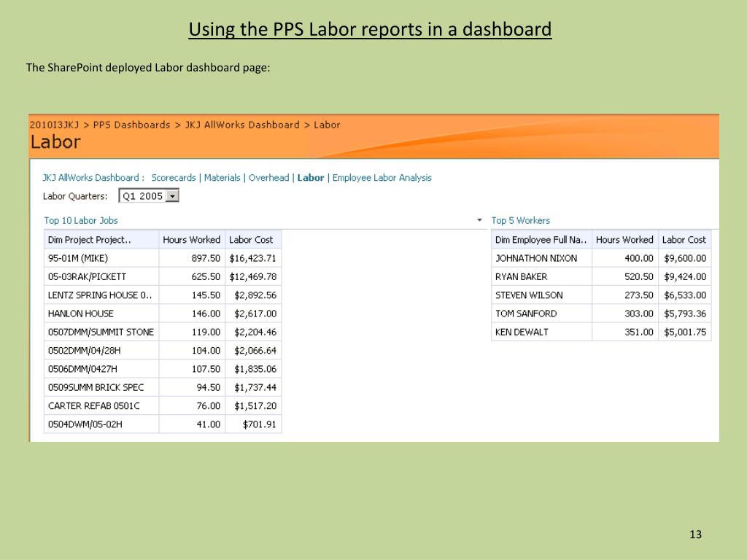Click the Top 10 Labor Jobs title
The height and width of the screenshot is (560, 747).
coord(81,220)
